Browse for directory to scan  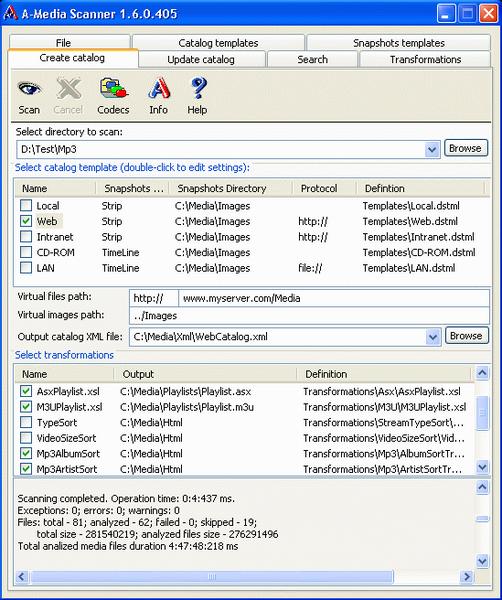(466, 148)
